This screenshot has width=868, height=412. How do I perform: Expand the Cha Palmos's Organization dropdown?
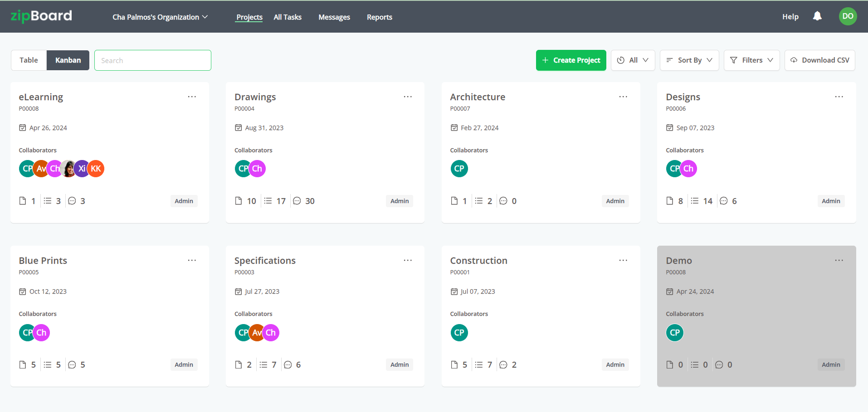[x=160, y=17]
